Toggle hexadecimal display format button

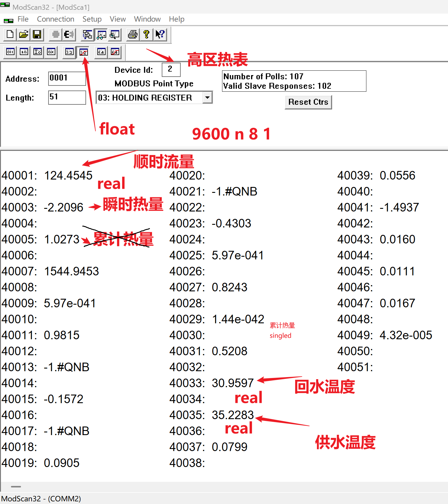point(51,52)
